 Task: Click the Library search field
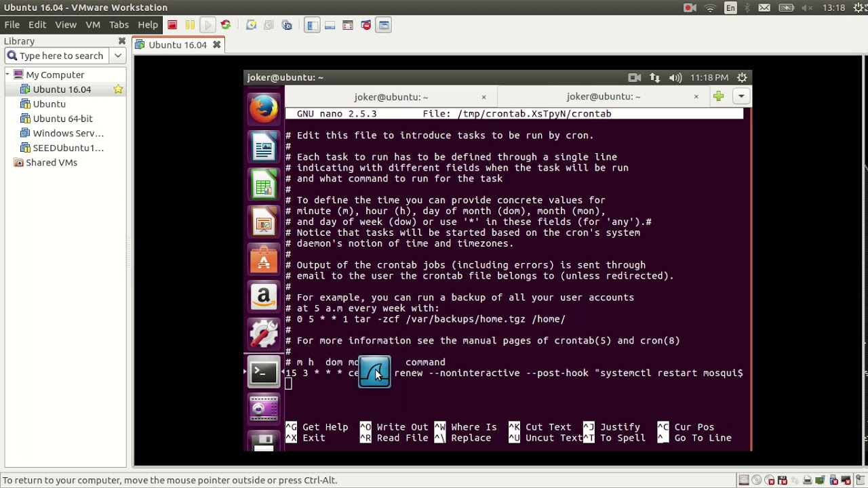click(x=58, y=56)
